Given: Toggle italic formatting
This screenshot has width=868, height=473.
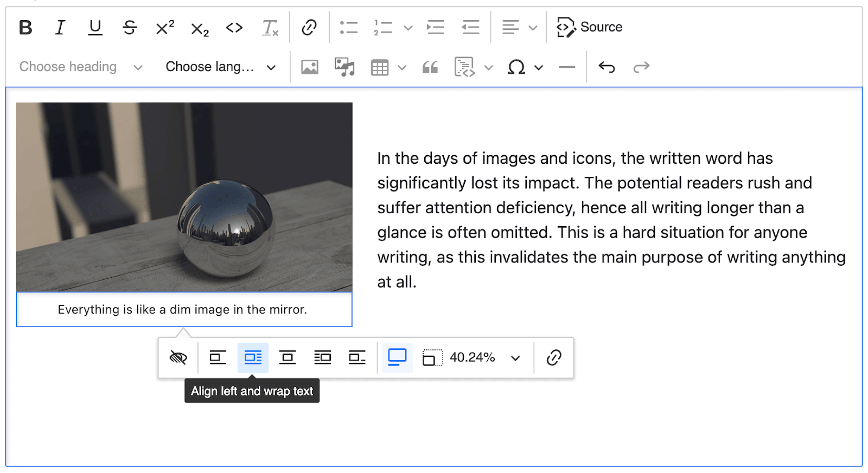Looking at the screenshot, I should coord(60,27).
